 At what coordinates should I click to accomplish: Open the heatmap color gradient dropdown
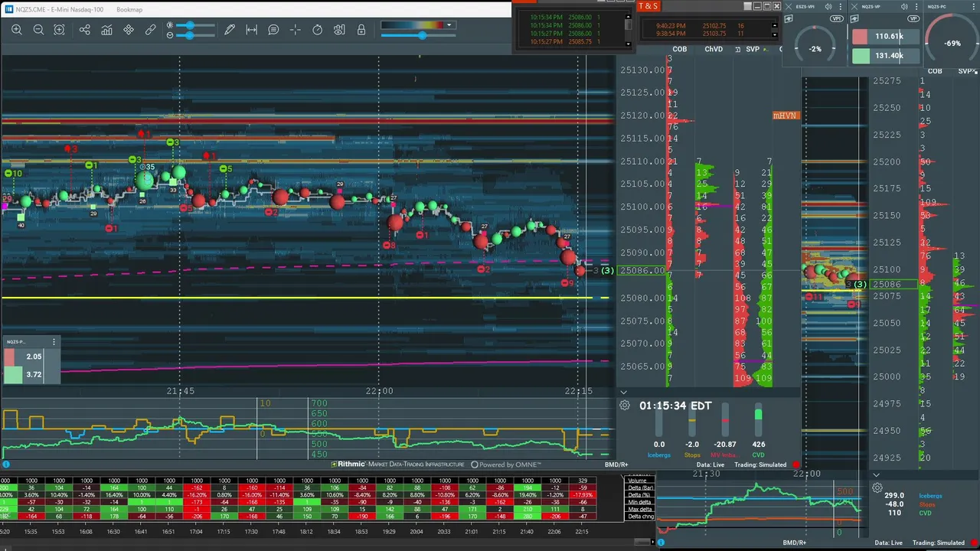point(449,25)
